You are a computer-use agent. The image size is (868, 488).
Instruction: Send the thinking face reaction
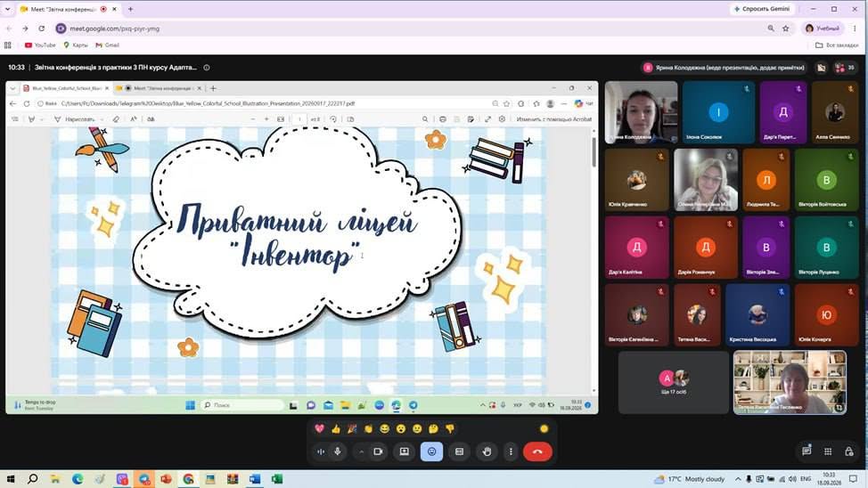[433, 429]
